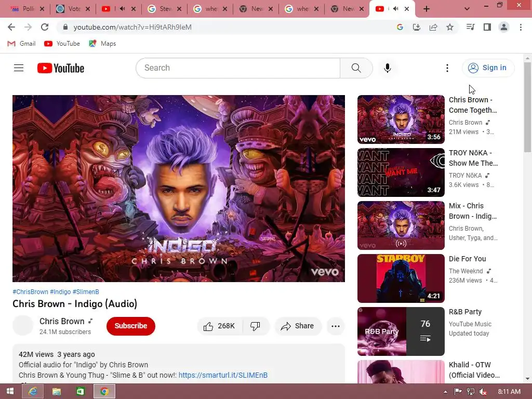
Task: Open media controls icon in toolbar
Action: pos(470,27)
